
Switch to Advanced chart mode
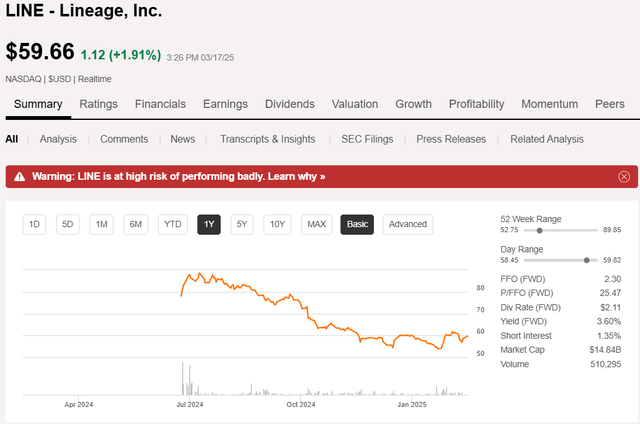click(407, 224)
